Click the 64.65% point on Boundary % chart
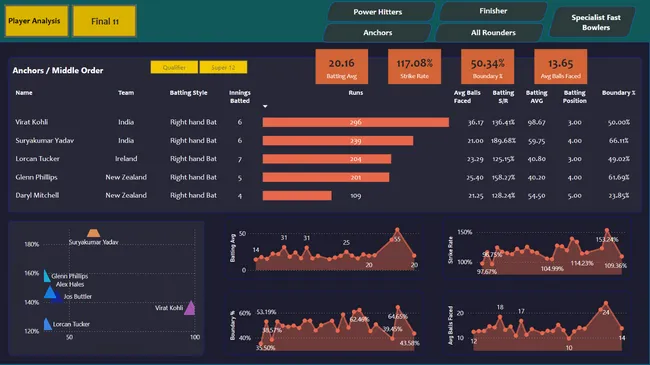The height and width of the screenshot is (365, 650). coord(398,308)
